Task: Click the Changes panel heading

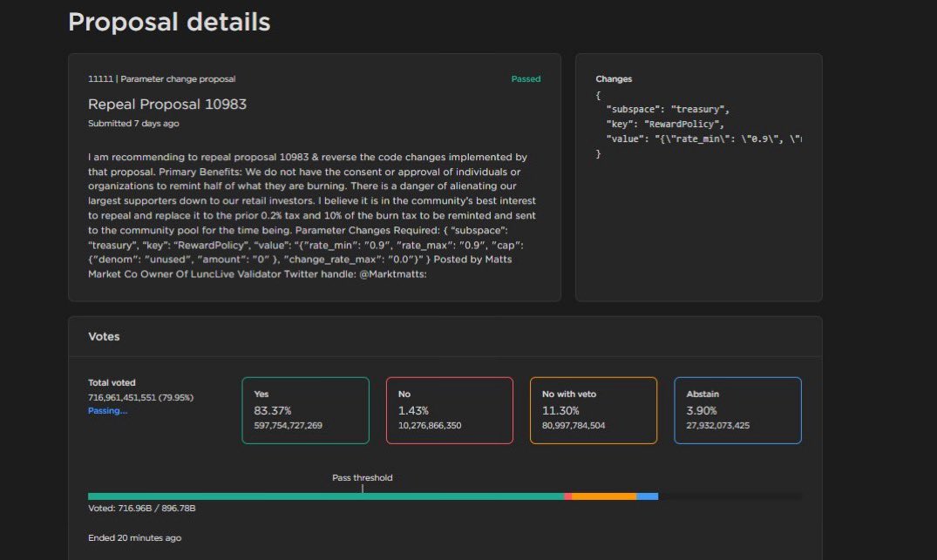Action: click(614, 78)
